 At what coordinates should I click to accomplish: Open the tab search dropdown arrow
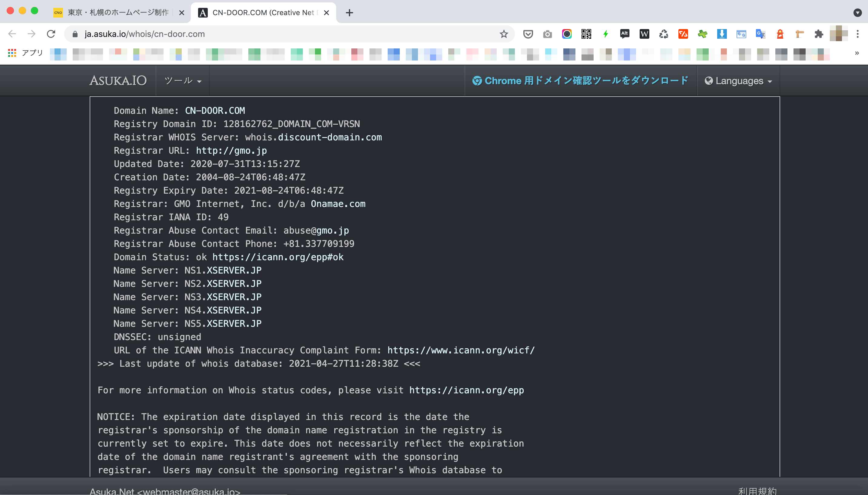pyautogui.click(x=857, y=13)
